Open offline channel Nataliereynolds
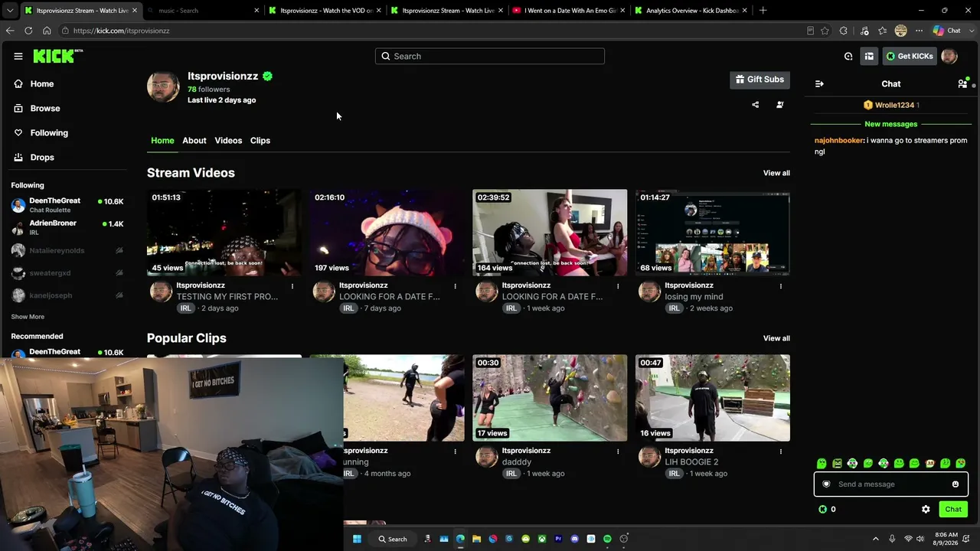This screenshot has height=551, width=980. [x=67, y=250]
